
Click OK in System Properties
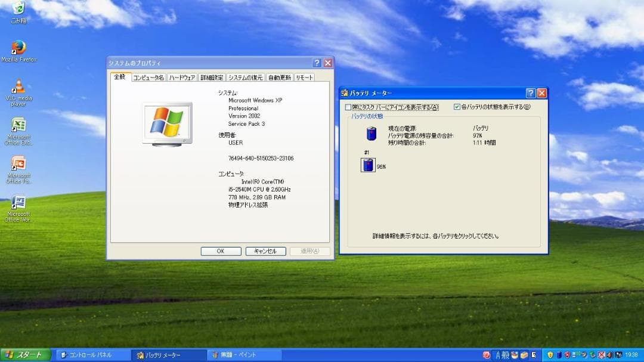point(221,251)
